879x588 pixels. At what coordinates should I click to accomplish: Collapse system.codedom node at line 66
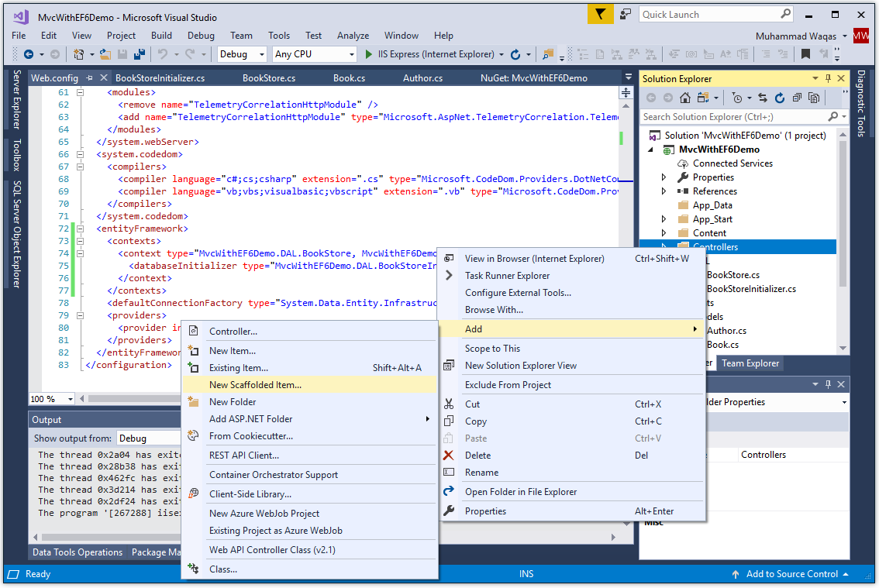(x=80, y=154)
